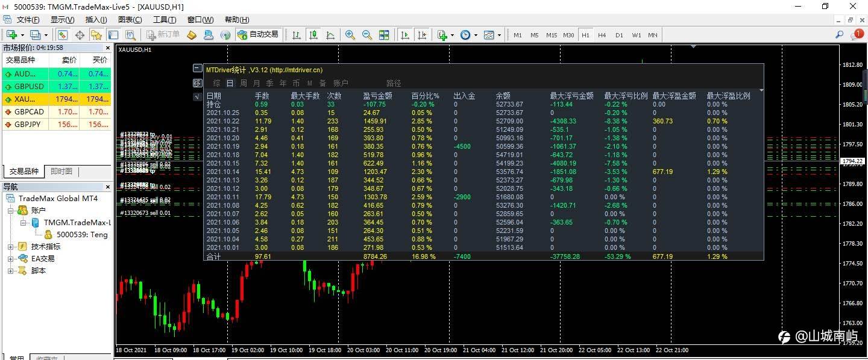Screen dimensions: 868x360
Task: Select the 周 weekly statistics view
Action: [x=243, y=83]
